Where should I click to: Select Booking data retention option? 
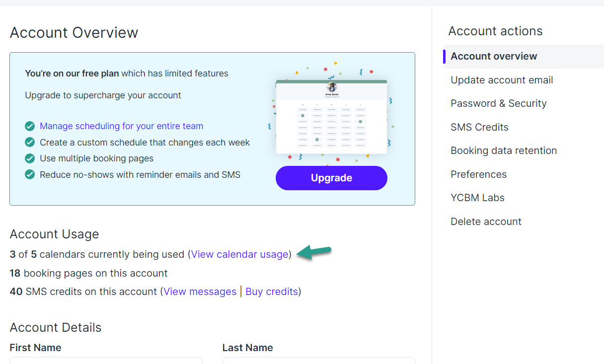[x=504, y=150]
